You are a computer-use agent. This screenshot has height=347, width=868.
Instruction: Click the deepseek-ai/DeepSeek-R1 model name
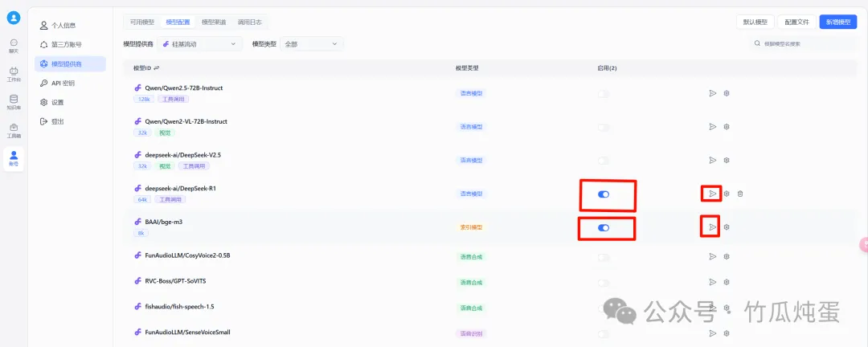181,188
